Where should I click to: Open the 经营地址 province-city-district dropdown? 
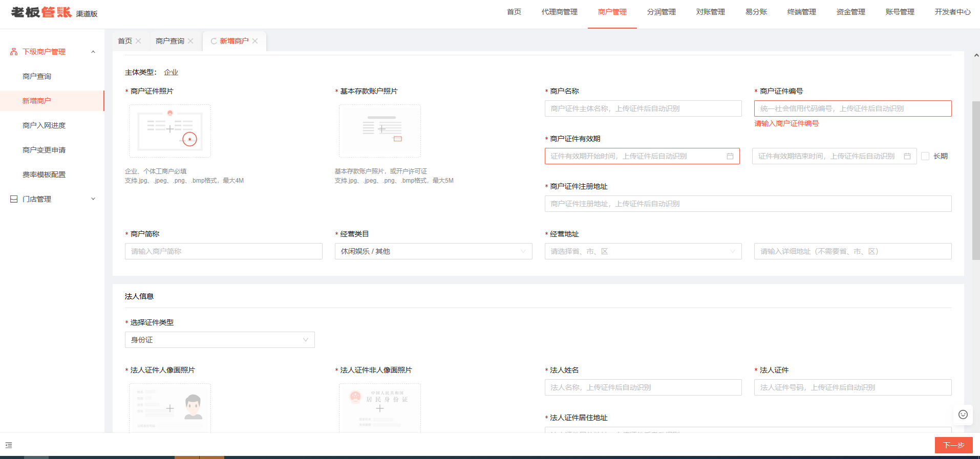(643, 251)
